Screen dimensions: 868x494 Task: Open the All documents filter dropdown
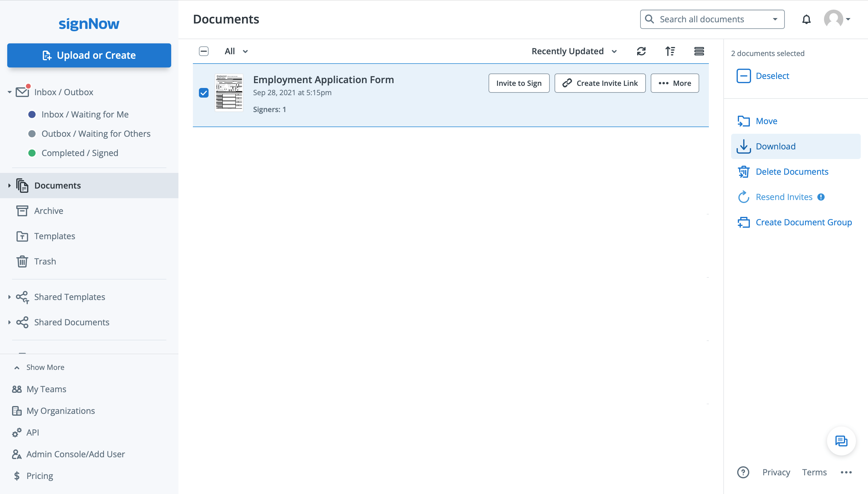(x=236, y=51)
